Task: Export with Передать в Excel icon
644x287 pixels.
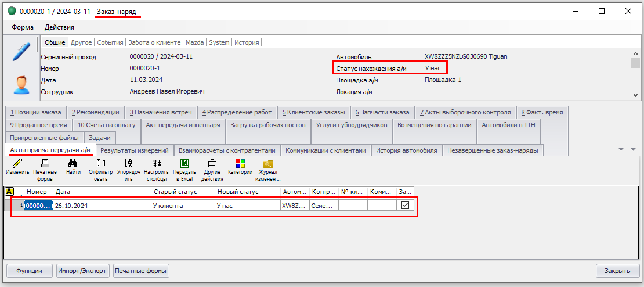Action: (x=184, y=164)
